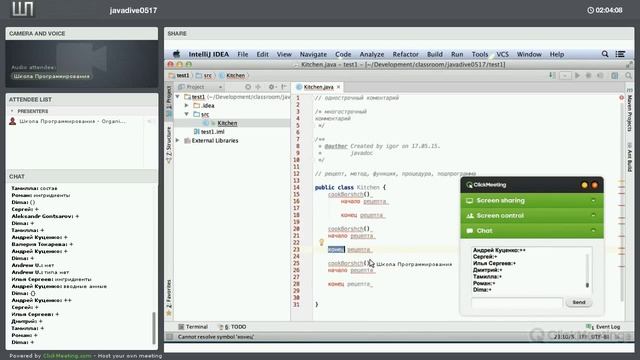Open the Navigate menu
Screen dimensions: 640x360
[x=313, y=54]
